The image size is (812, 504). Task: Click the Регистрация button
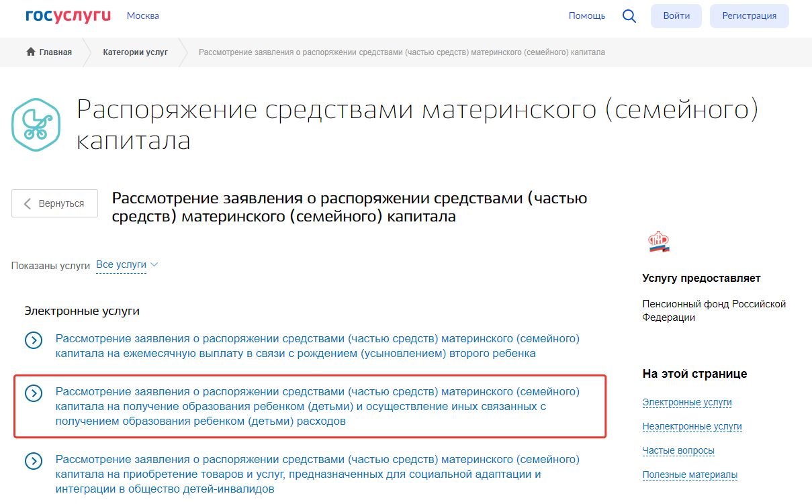pos(750,16)
